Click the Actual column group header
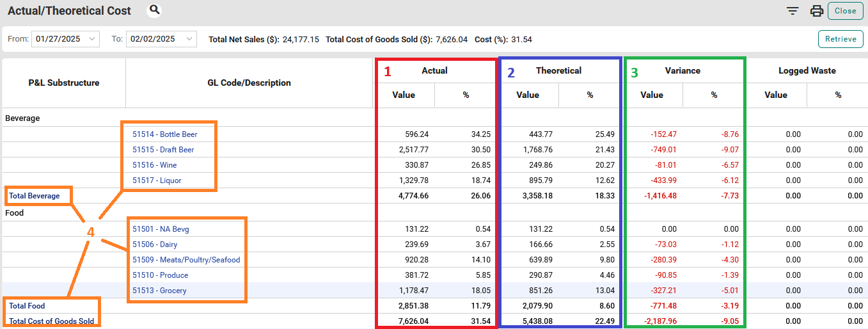The width and height of the screenshot is (868, 329). click(434, 70)
